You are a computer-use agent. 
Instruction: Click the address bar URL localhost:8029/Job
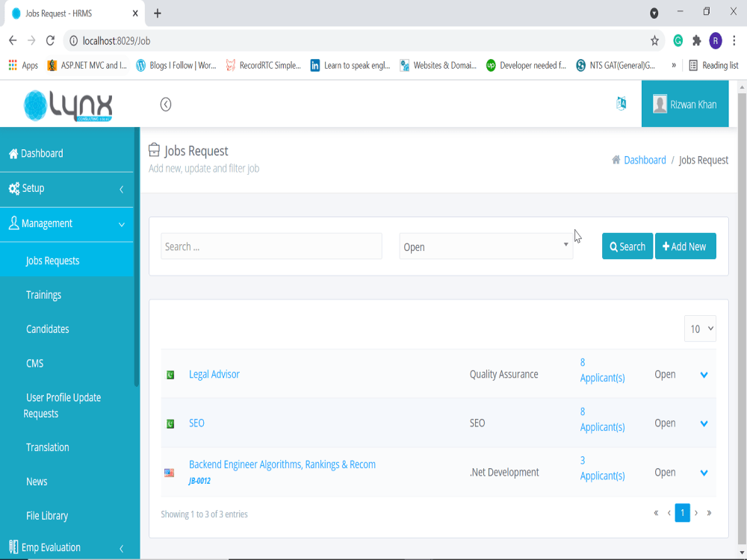(x=117, y=41)
